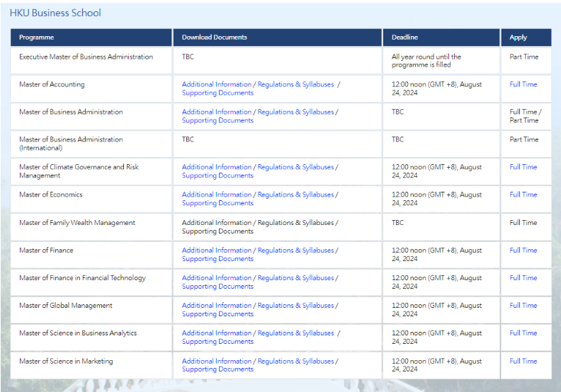This screenshot has height=392, width=561.
Task: Open Master of Business Administration Supporting Documents
Action: pyautogui.click(x=217, y=120)
